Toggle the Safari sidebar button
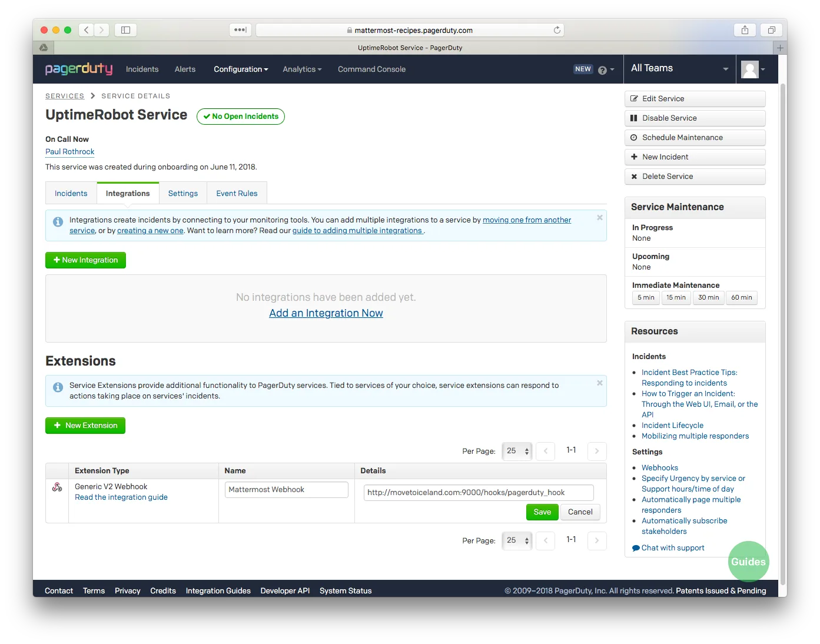This screenshot has height=644, width=820. [125, 29]
